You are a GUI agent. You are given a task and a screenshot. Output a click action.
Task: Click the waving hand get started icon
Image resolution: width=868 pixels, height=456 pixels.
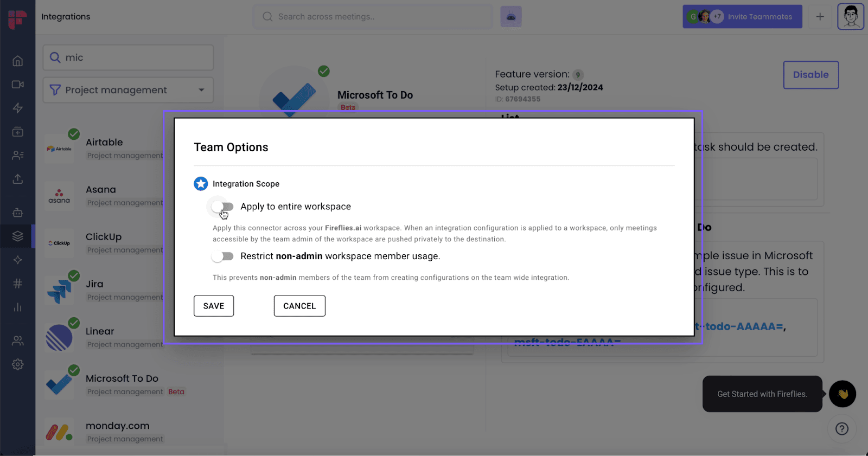pyautogui.click(x=843, y=394)
